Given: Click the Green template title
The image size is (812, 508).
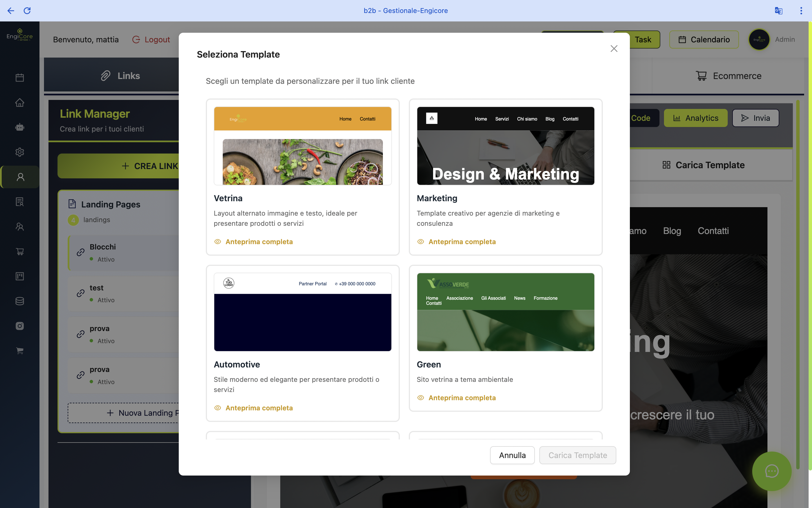Looking at the screenshot, I should pyautogui.click(x=429, y=365).
